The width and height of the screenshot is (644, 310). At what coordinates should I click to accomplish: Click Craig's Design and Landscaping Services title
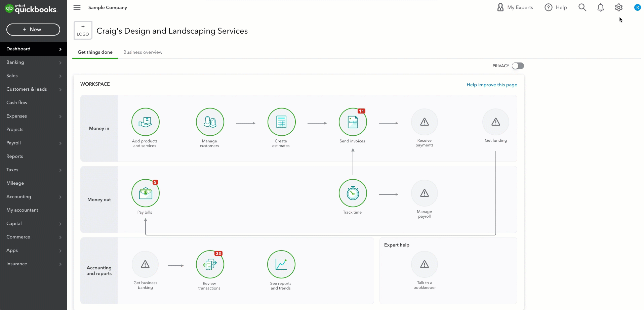(172, 31)
